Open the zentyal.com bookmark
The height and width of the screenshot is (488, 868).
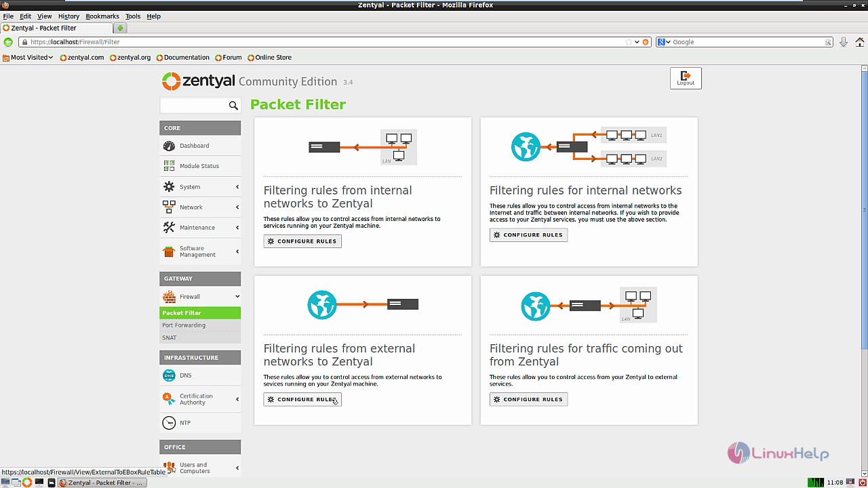click(81, 58)
